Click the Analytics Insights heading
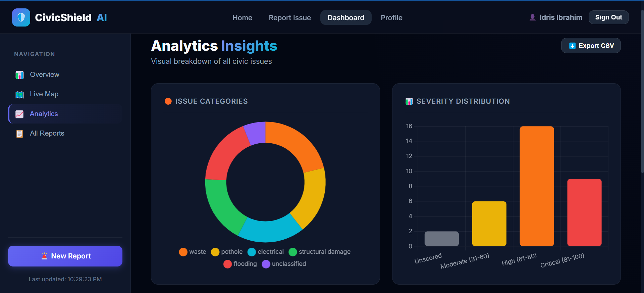The height and width of the screenshot is (293, 644). pyautogui.click(x=214, y=46)
